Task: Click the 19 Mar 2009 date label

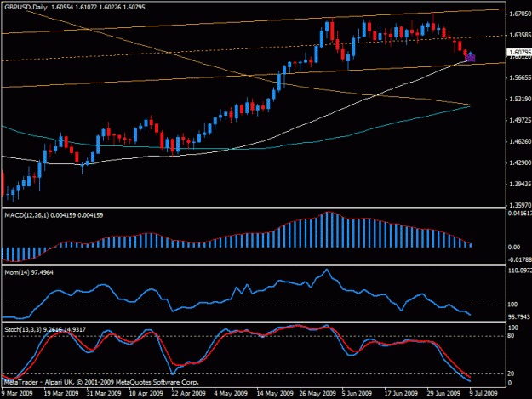Action: pos(61,393)
